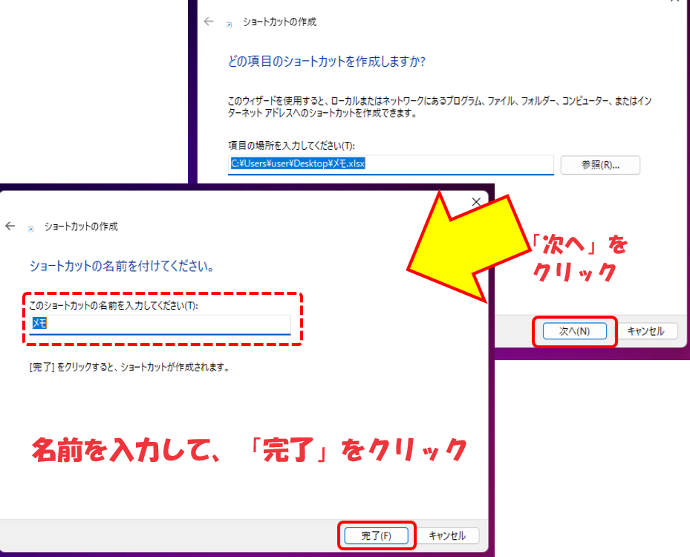Click the heading どの項目のショートカットを作成しますか?

(x=327, y=61)
